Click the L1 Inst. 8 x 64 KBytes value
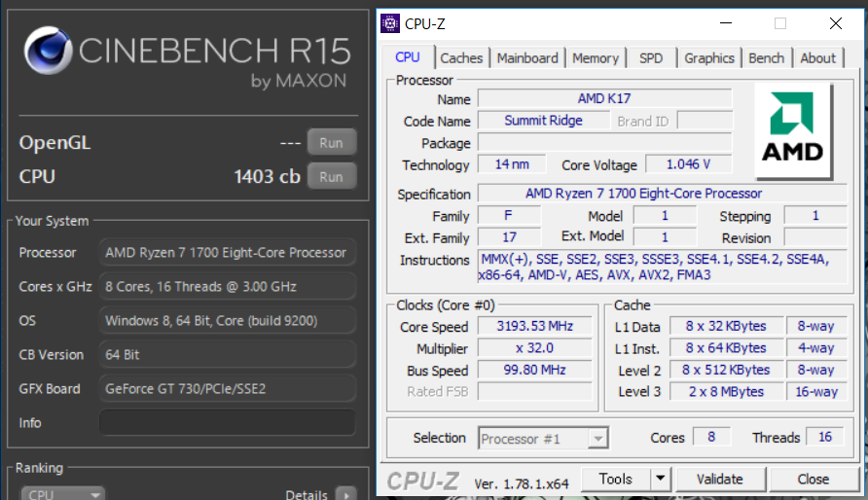868x500 pixels. point(726,348)
